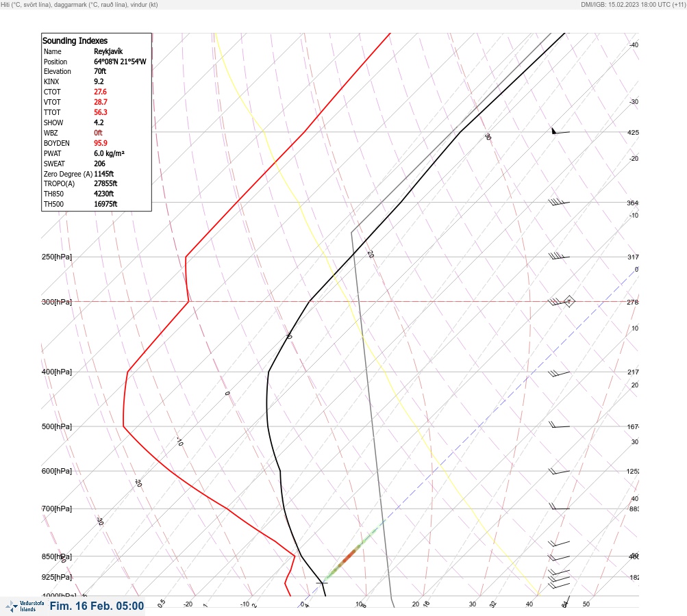Click the 600[hPa] pressure label
The image size is (687, 616).
[57, 471]
